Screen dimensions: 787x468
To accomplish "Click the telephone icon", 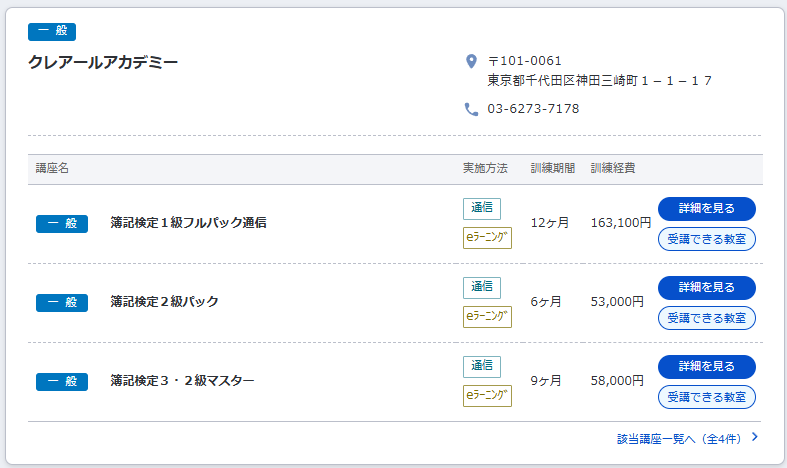I will (x=472, y=109).
